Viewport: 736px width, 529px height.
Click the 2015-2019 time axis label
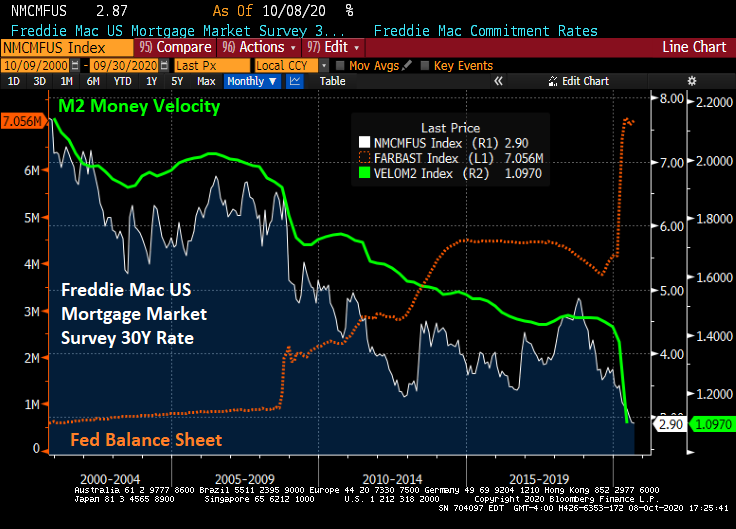click(539, 479)
